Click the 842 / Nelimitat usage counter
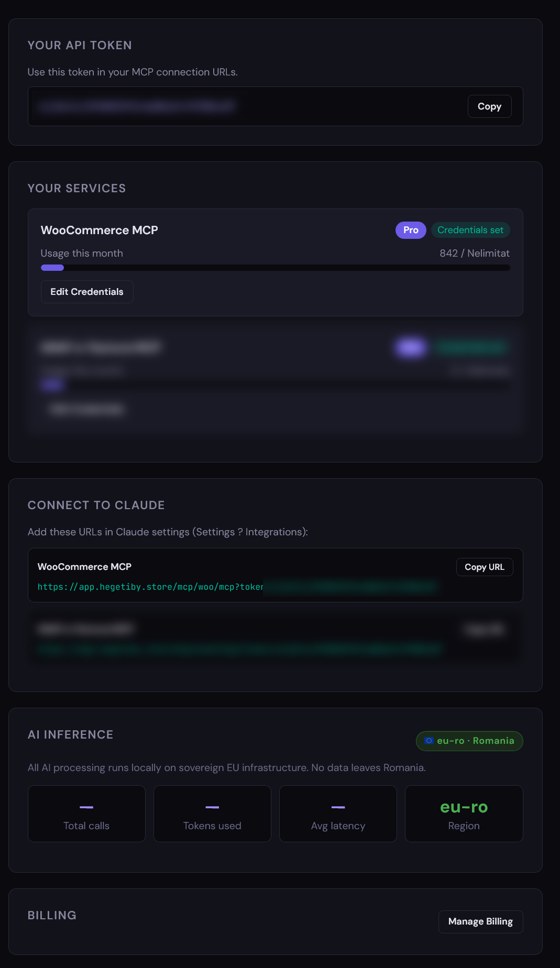The image size is (560, 968). coord(474,253)
